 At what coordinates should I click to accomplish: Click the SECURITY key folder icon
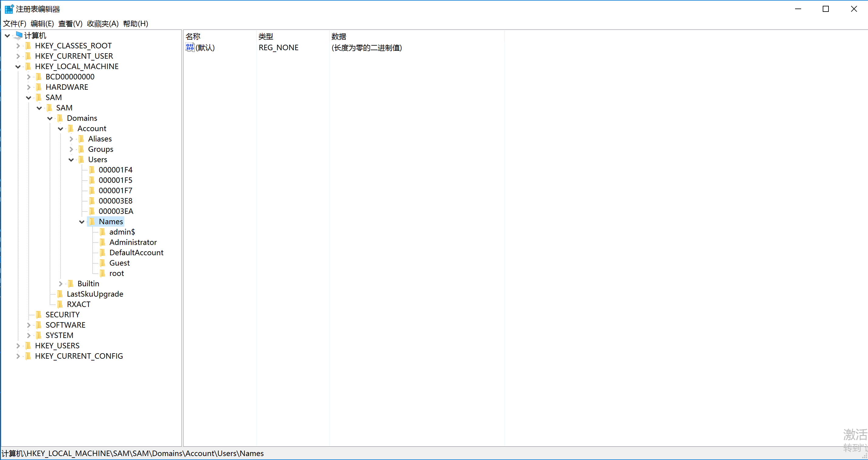tap(39, 315)
